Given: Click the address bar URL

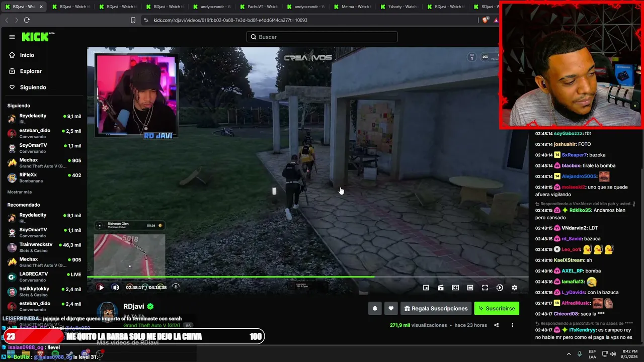Looking at the screenshot, I should click(230, 20).
